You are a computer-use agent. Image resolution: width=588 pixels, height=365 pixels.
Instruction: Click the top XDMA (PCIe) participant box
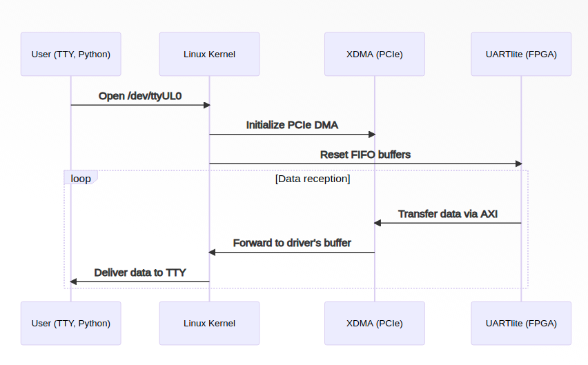point(375,54)
